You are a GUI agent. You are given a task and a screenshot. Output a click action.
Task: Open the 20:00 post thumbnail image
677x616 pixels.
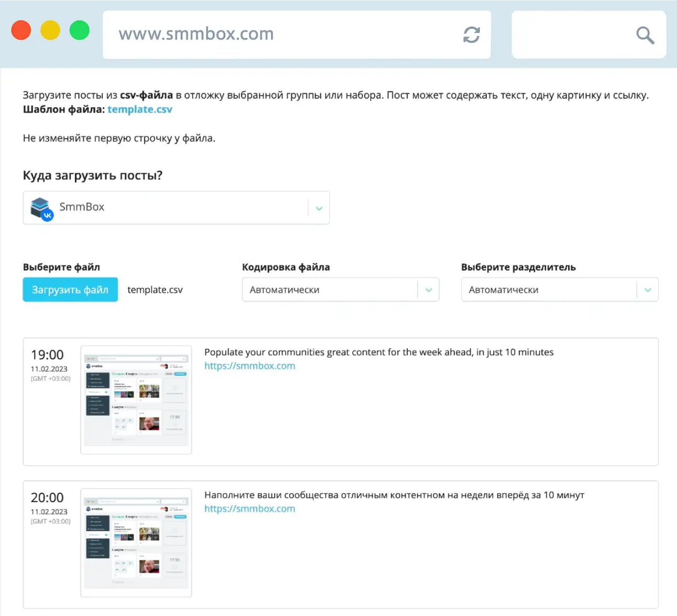(136, 543)
